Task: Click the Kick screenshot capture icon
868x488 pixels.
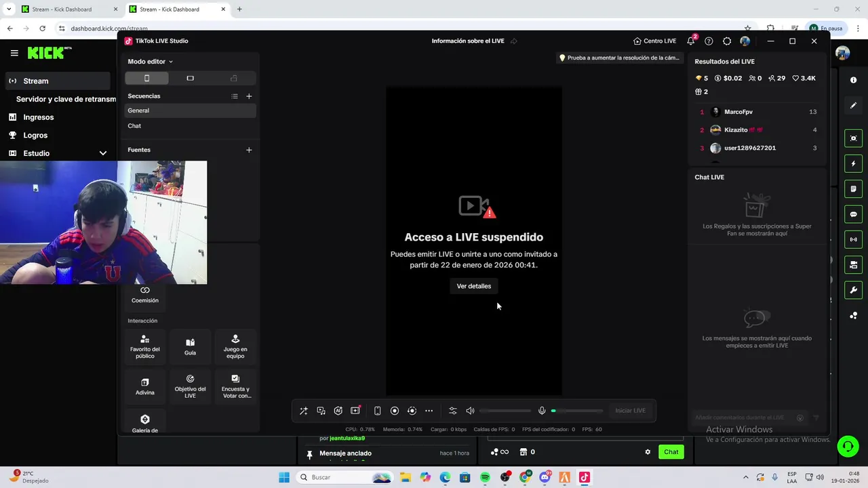Action: pyautogui.click(x=853, y=138)
